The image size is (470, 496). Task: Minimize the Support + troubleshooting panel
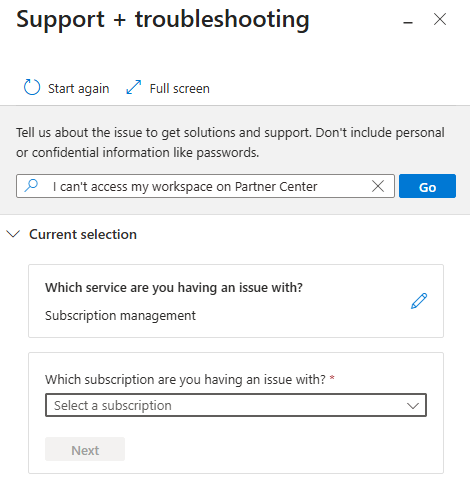pos(408,22)
